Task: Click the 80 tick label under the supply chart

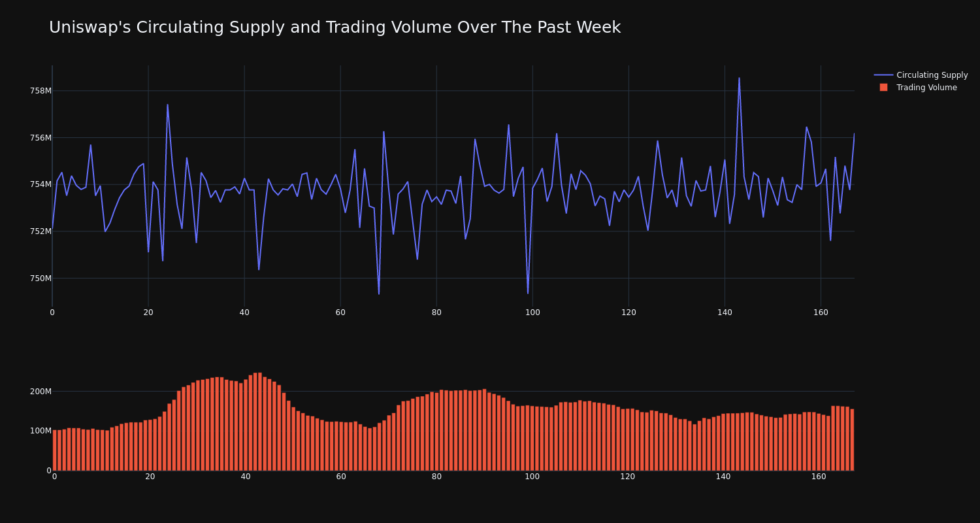Action: coord(436,312)
